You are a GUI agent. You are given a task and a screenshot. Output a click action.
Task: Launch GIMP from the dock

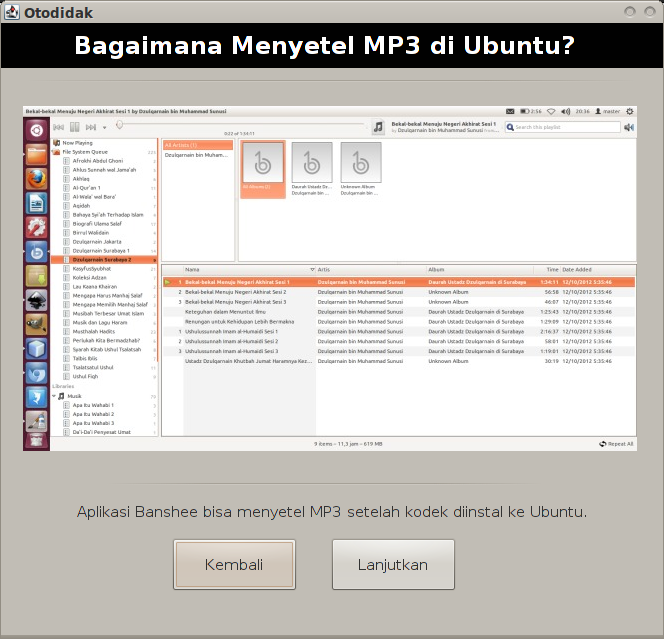(x=36, y=325)
